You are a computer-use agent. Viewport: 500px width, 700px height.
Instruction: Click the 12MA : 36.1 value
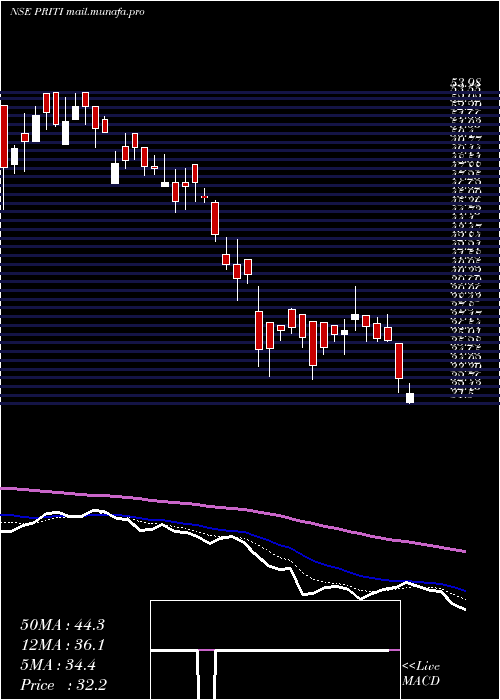click(62, 645)
